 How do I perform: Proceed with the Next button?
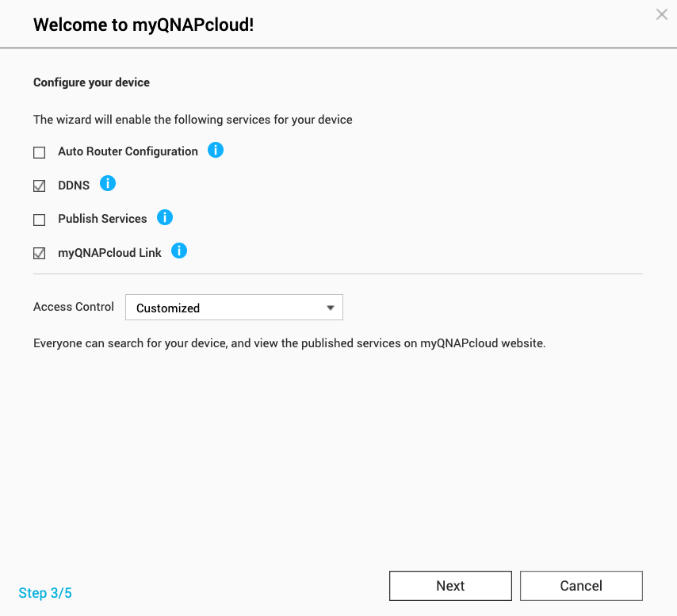point(450,586)
